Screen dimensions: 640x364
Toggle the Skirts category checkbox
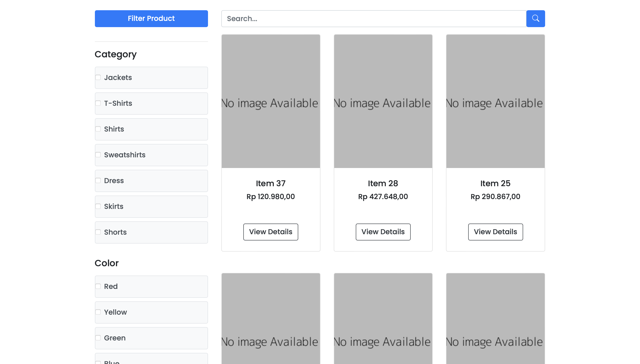point(98,206)
